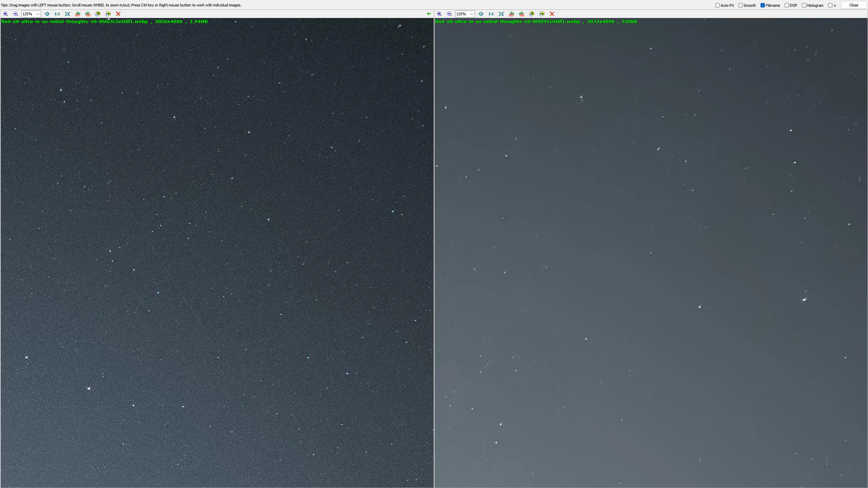Show EXIF info checkbox
Screen dimensions: 868x488
click(787, 5)
